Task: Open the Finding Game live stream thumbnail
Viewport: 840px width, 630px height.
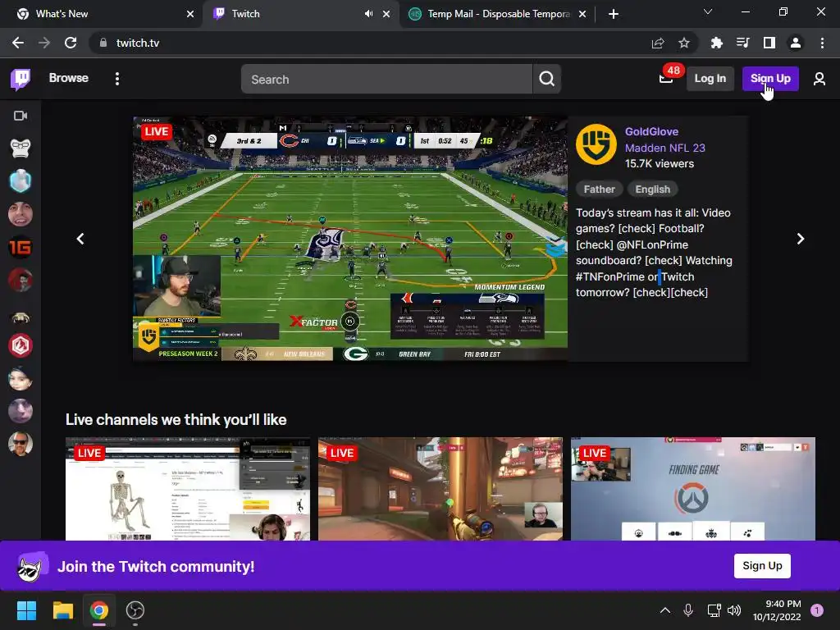Action: (x=693, y=489)
